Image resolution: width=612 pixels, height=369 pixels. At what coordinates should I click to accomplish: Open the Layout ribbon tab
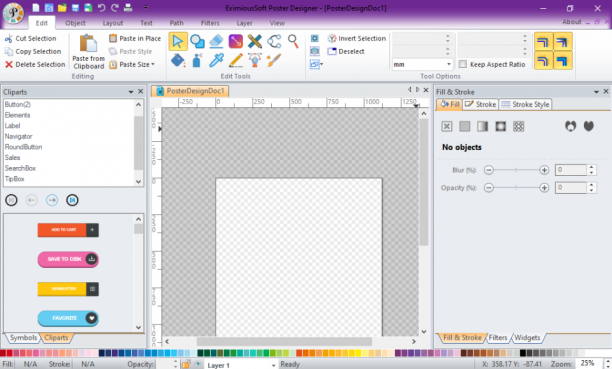coord(113,23)
